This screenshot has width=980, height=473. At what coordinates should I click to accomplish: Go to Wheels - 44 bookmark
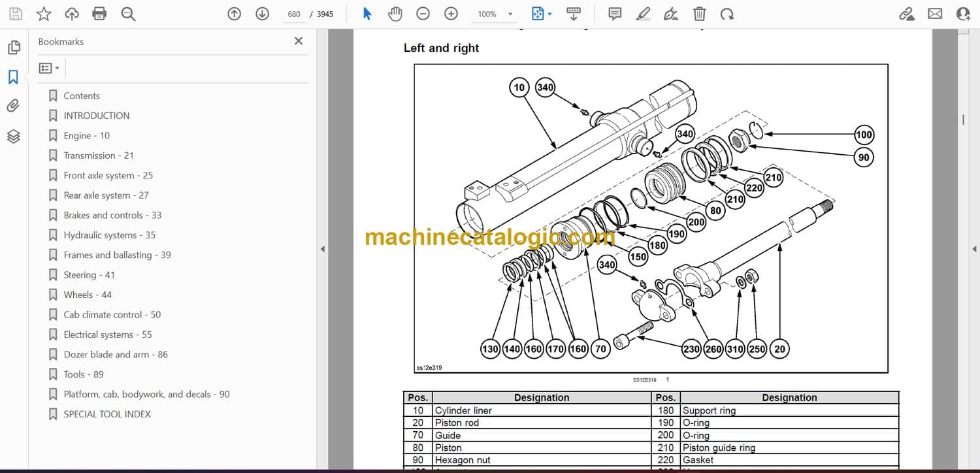[88, 295]
